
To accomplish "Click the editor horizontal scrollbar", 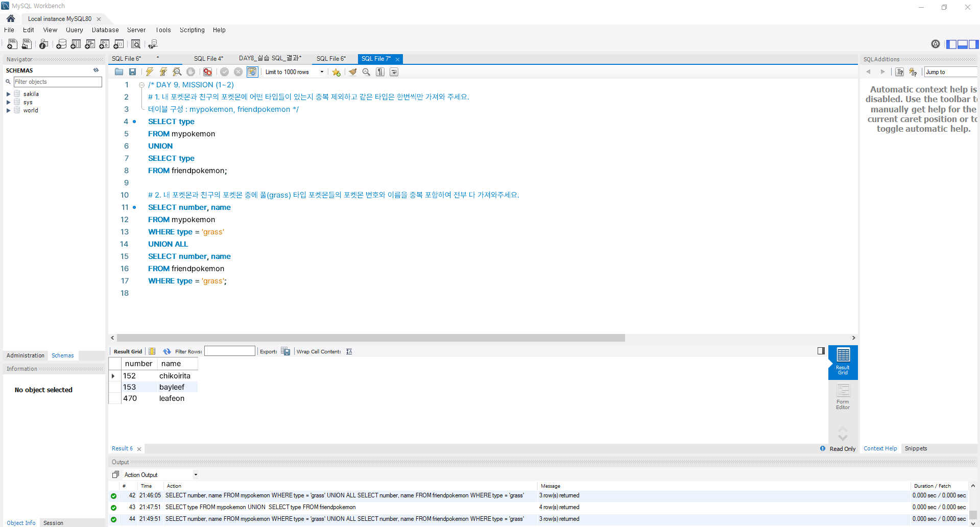I will [x=371, y=338].
